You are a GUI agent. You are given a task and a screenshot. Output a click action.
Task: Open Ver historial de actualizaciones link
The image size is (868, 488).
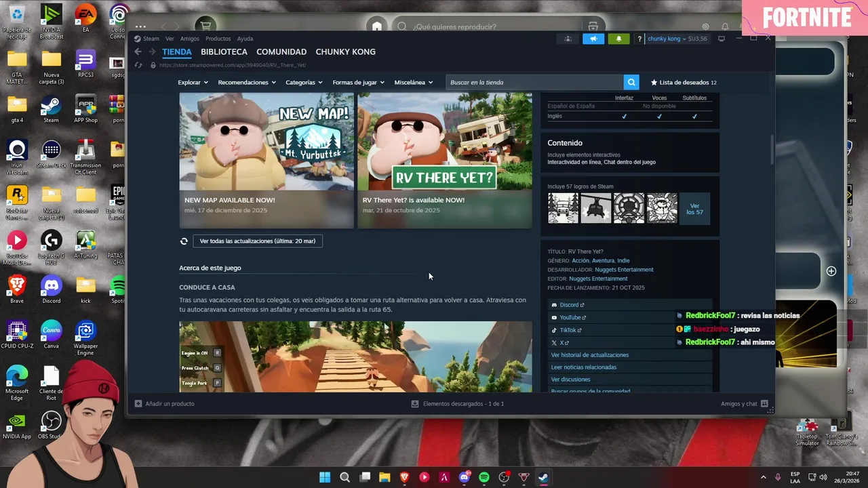(x=590, y=355)
